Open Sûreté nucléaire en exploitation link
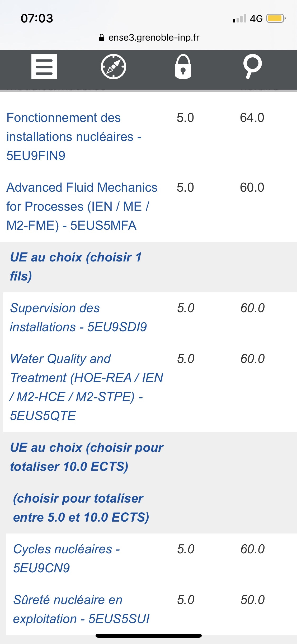This screenshot has height=644, width=297. tap(81, 609)
